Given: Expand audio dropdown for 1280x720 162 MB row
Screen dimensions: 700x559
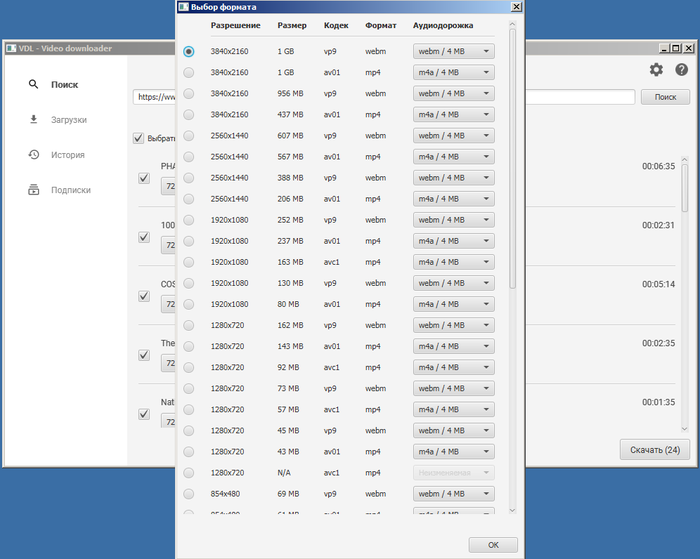Looking at the screenshot, I should 453,326.
